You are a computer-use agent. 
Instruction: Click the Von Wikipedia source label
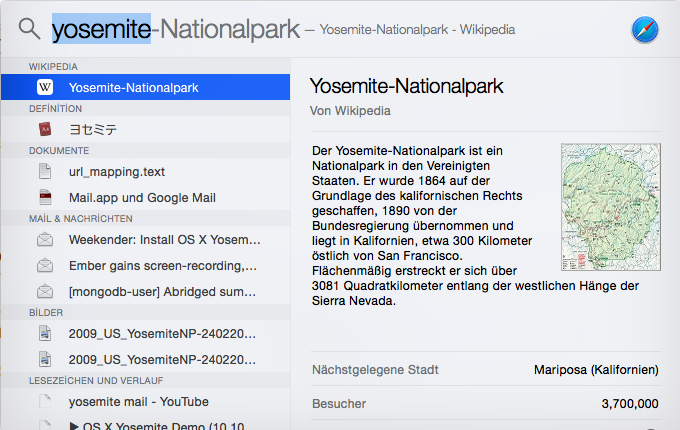[350, 110]
